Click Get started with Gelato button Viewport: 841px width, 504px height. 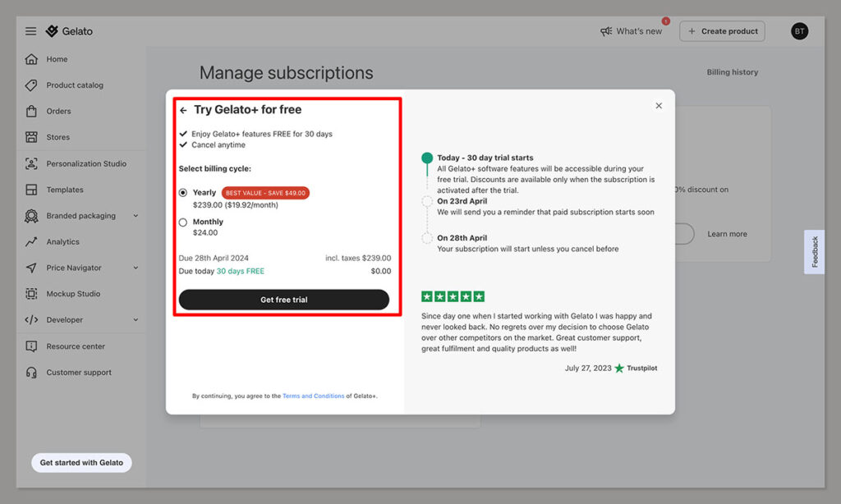click(81, 462)
